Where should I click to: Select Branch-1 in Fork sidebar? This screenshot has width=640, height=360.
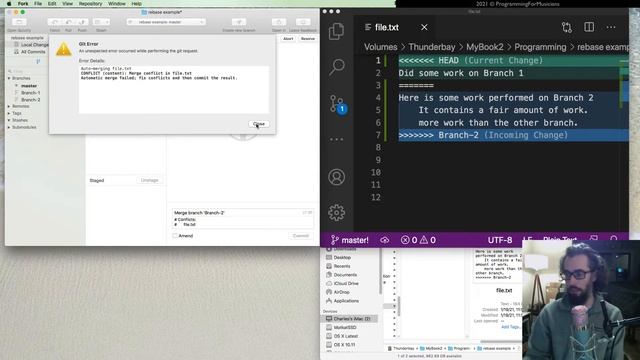point(31,93)
